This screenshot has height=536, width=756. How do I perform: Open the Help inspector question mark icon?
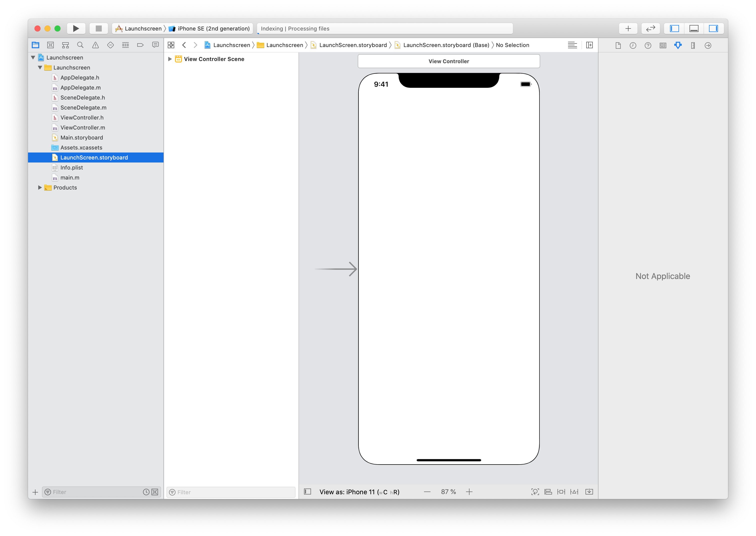pyautogui.click(x=648, y=45)
